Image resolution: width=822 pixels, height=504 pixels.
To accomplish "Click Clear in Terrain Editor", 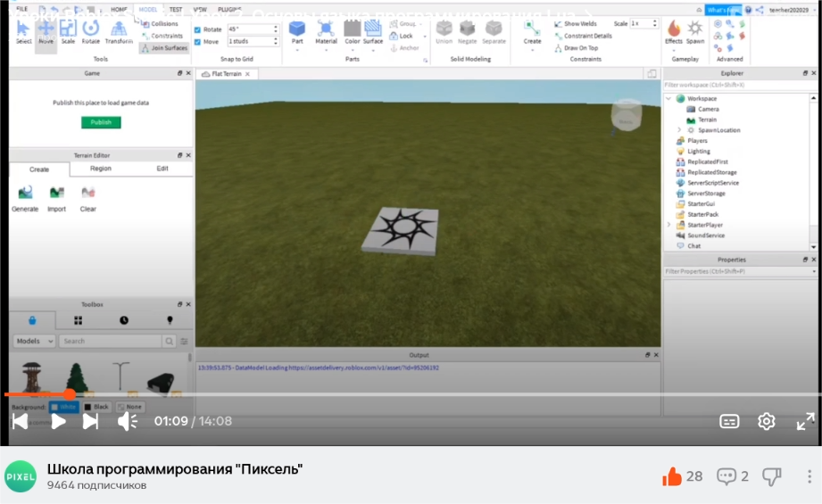I will 88,199.
